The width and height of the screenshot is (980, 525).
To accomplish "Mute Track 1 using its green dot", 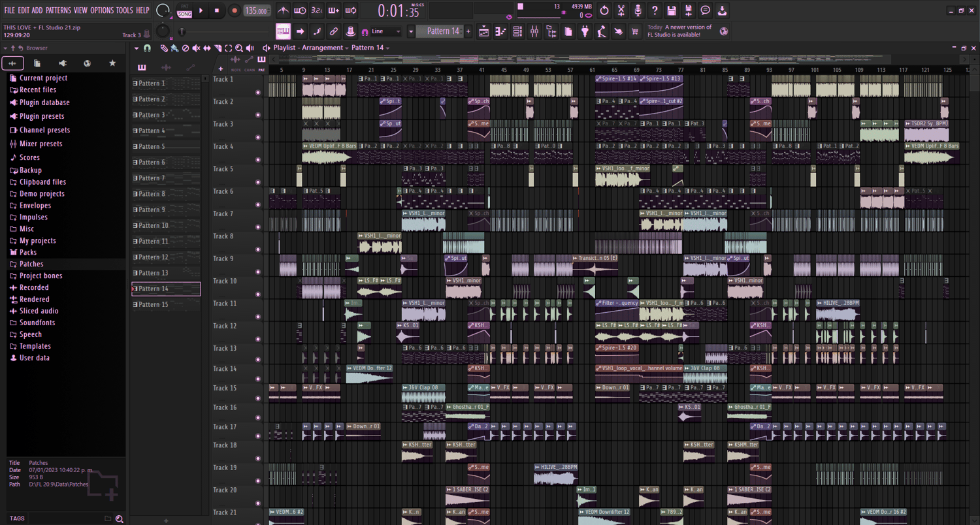I will tap(258, 93).
